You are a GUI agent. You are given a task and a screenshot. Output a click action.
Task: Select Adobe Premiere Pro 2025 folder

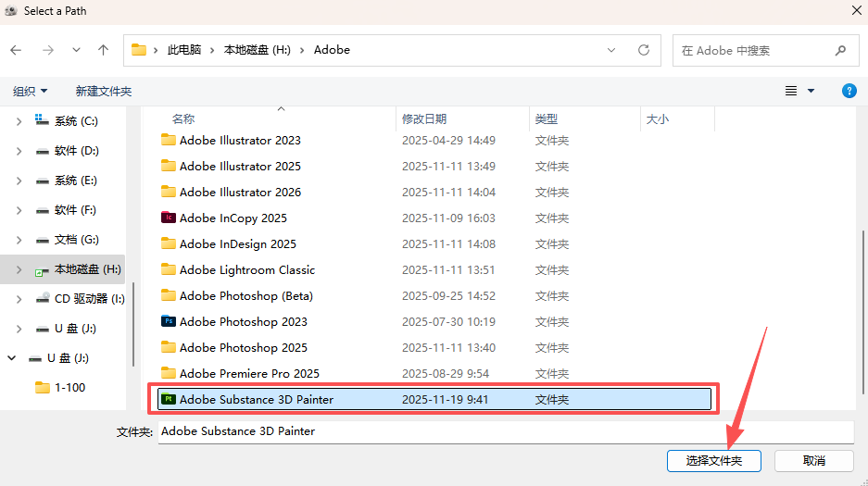pos(249,374)
